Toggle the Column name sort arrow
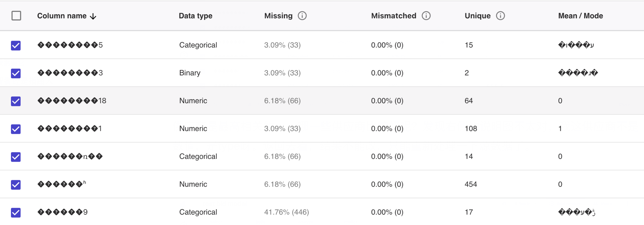 click(x=93, y=16)
